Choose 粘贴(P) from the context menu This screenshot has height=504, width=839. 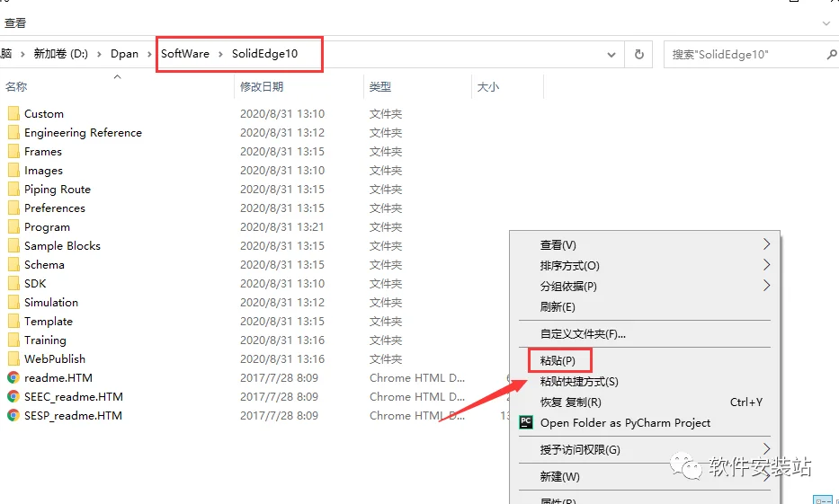558,361
